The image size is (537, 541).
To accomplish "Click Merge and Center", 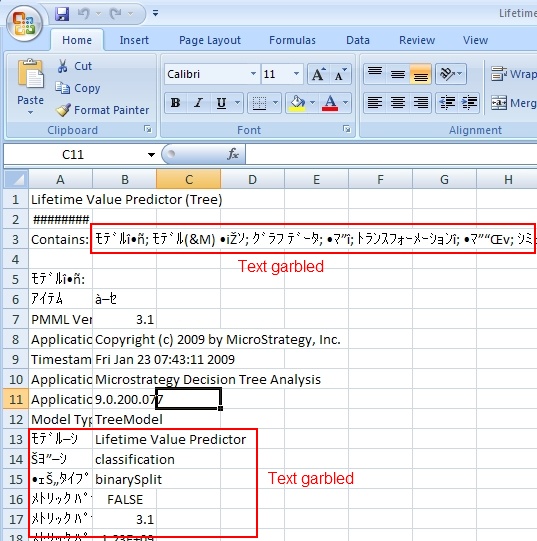I will (514, 103).
